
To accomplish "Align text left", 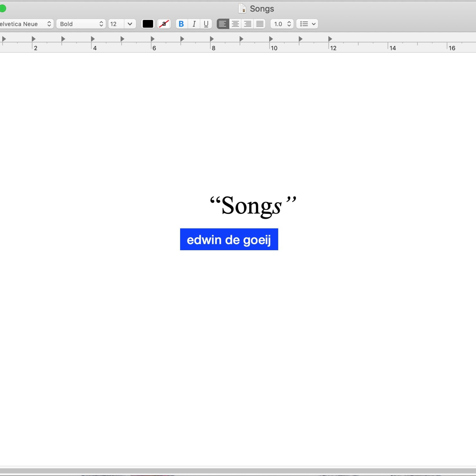I will tap(223, 24).
